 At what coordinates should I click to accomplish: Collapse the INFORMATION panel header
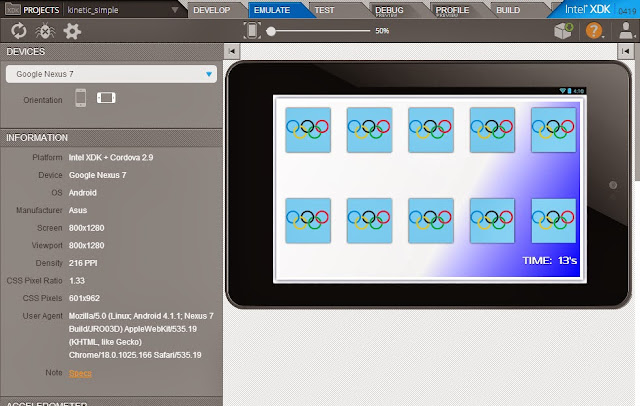click(x=111, y=138)
